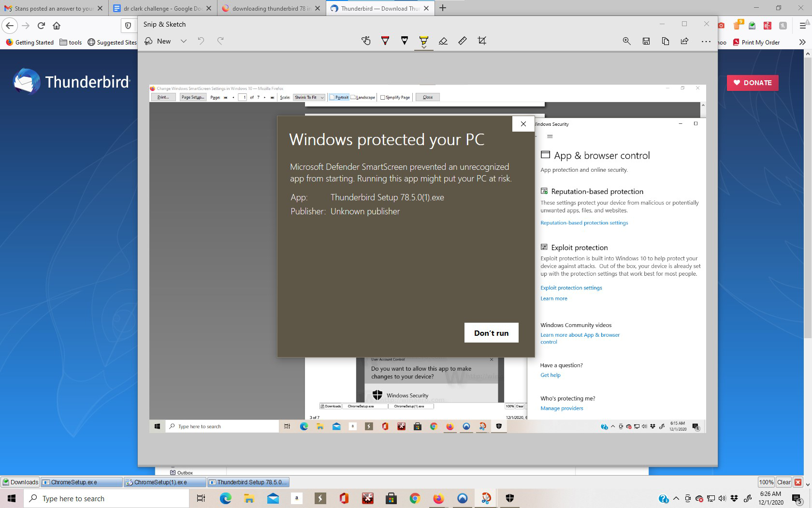Open the Suggested Sites bookmark
Viewport: 812px width, 508px height.
click(x=112, y=42)
